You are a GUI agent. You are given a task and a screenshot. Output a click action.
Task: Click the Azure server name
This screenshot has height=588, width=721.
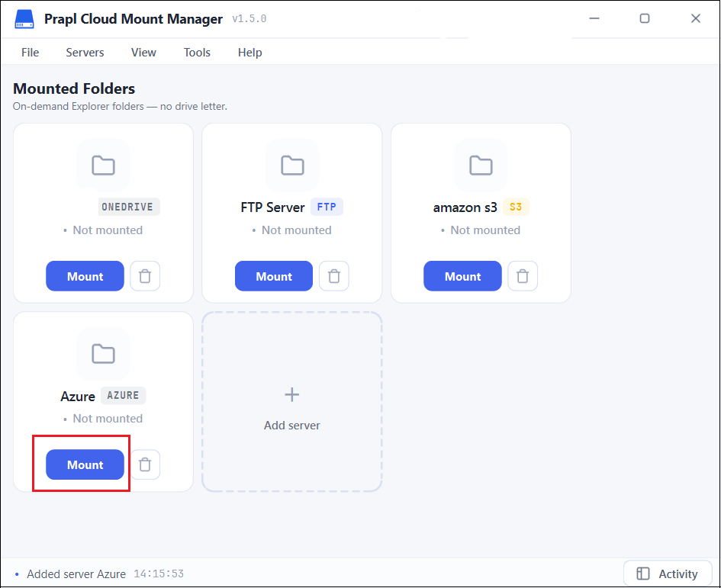pos(78,397)
